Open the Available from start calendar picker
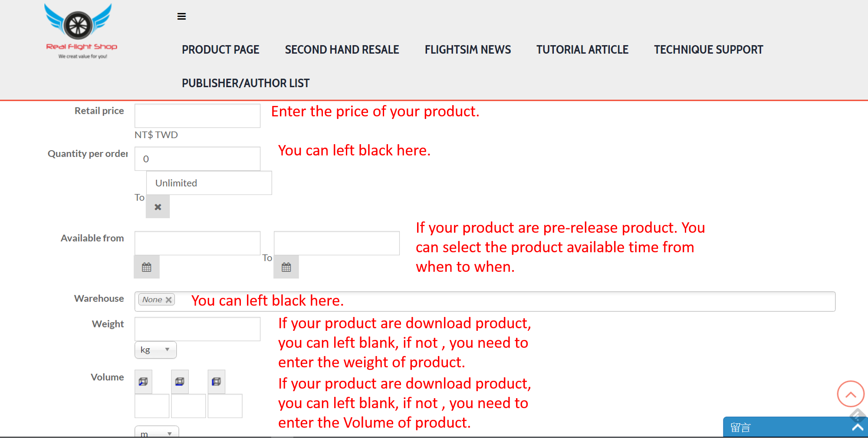Viewport: 868px width, 442px height. (147, 267)
